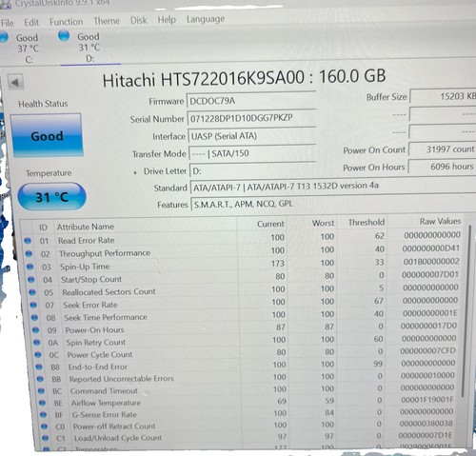This screenshot has width=476, height=456.
Task: Click status dot of Spin-Up Time row
Action: [30, 267]
